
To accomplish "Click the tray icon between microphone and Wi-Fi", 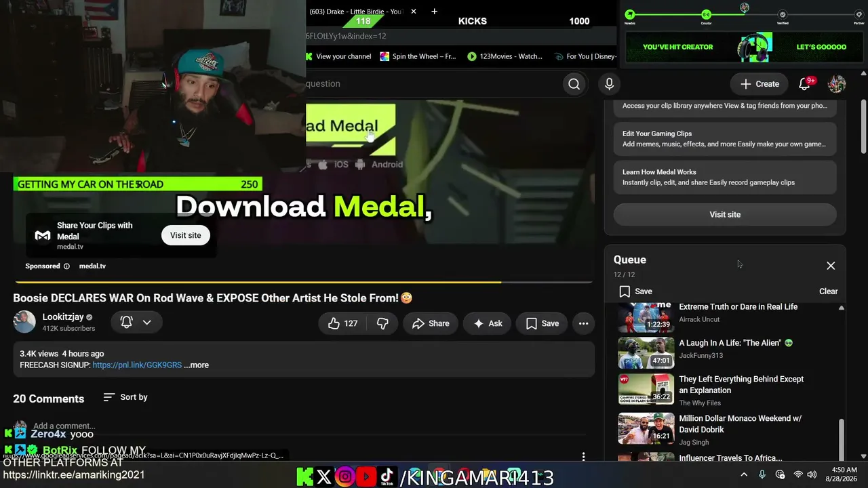I will click(780, 474).
